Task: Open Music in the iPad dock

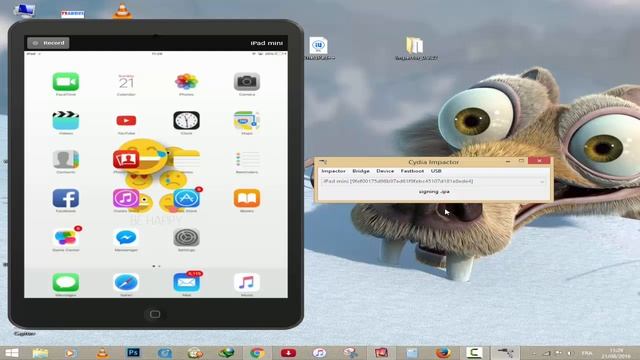Action: click(x=247, y=282)
